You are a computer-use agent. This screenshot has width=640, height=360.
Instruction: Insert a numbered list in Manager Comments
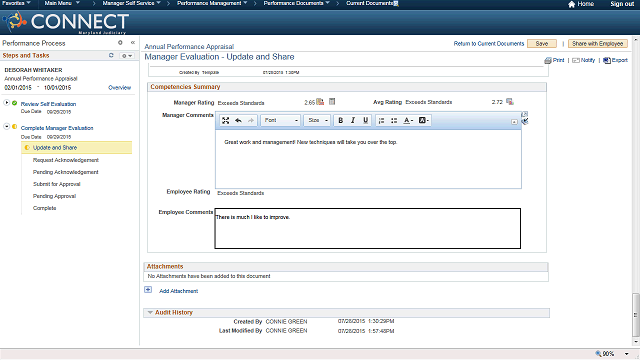click(x=381, y=120)
